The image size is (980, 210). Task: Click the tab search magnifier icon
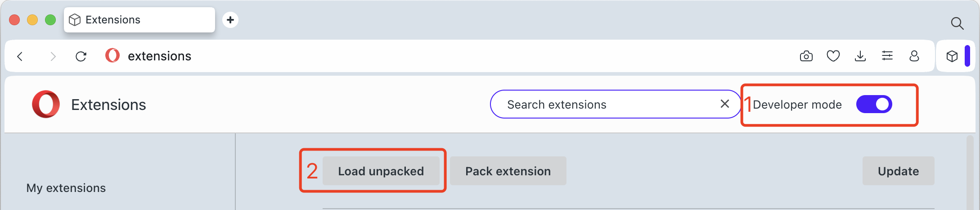(x=957, y=23)
